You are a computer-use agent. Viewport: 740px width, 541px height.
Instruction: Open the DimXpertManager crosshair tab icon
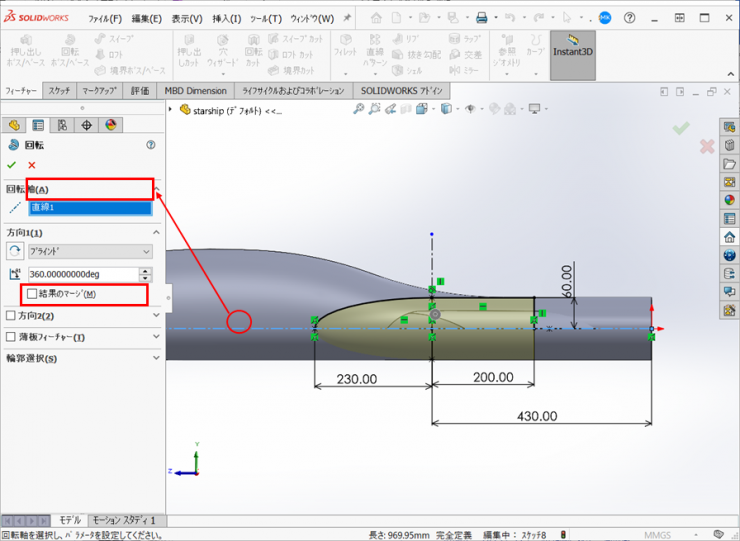[87, 125]
